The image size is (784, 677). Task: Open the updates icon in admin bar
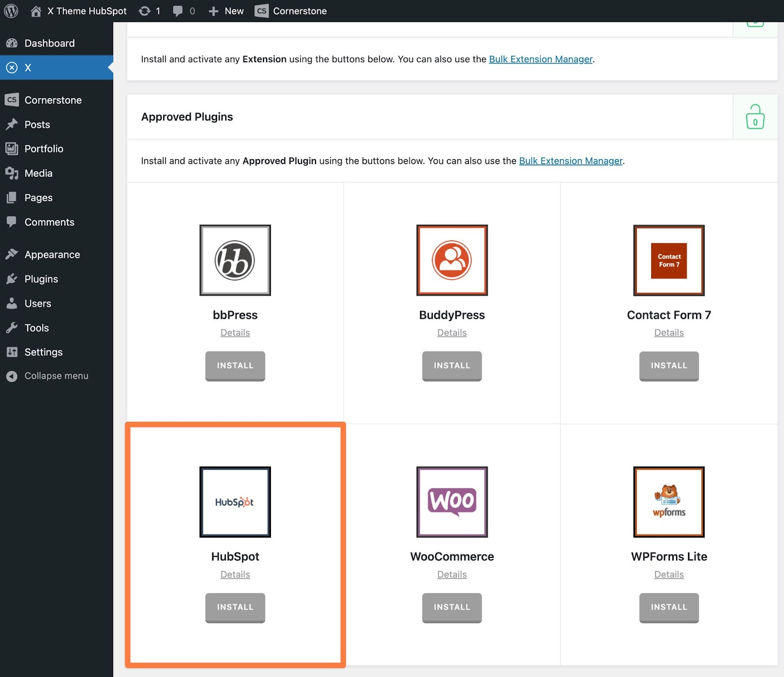145,11
